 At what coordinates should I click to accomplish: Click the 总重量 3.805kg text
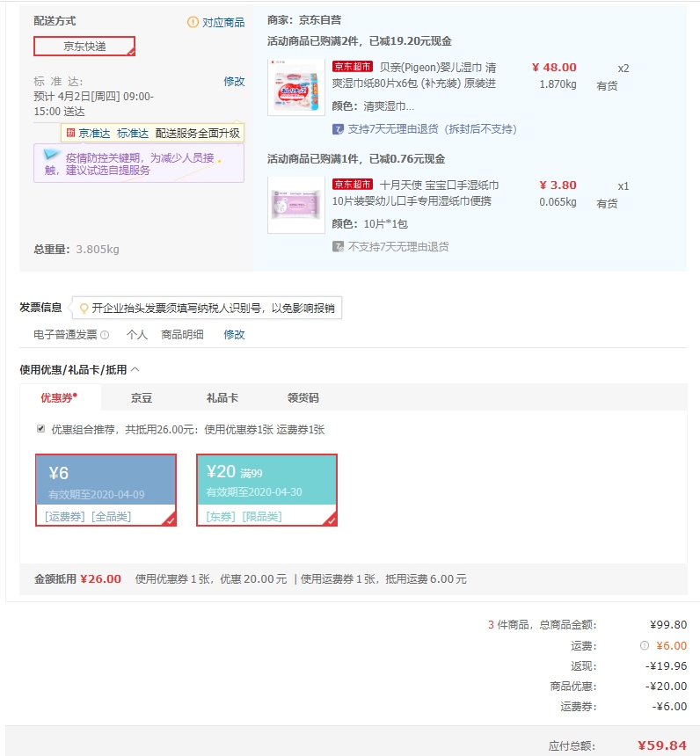pos(77,250)
